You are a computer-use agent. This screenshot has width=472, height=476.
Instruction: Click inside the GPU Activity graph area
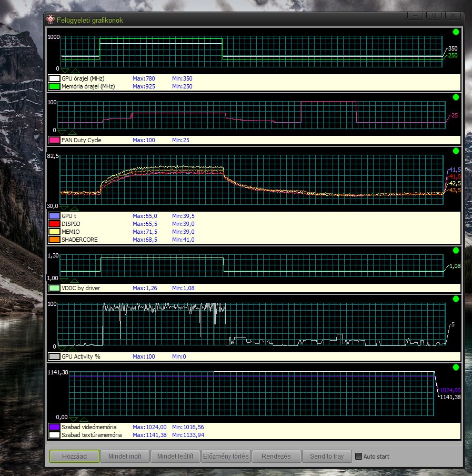point(251,324)
